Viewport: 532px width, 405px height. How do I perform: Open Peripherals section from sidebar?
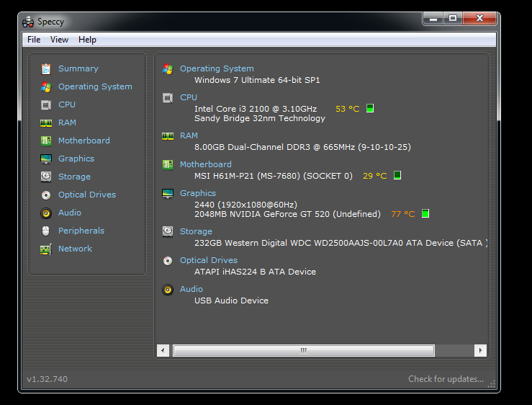point(81,231)
